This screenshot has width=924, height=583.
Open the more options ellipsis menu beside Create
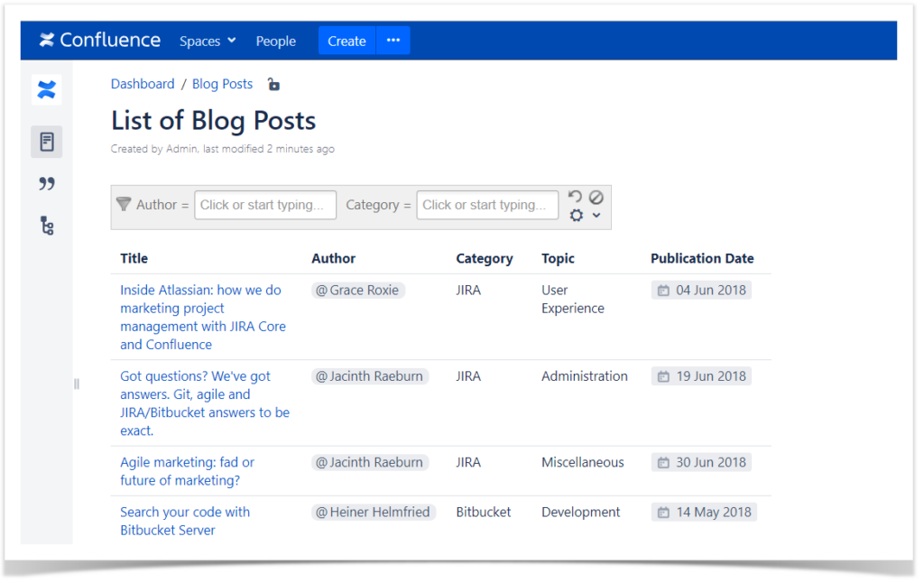pyautogui.click(x=393, y=40)
